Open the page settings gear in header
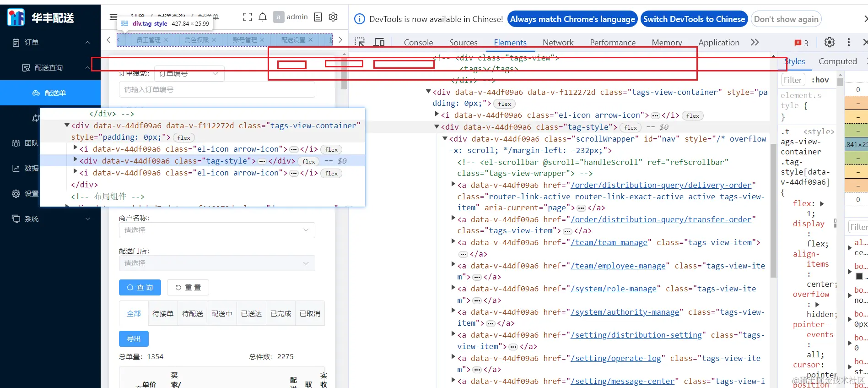Viewport: 868px width, 388px height. pyautogui.click(x=333, y=17)
